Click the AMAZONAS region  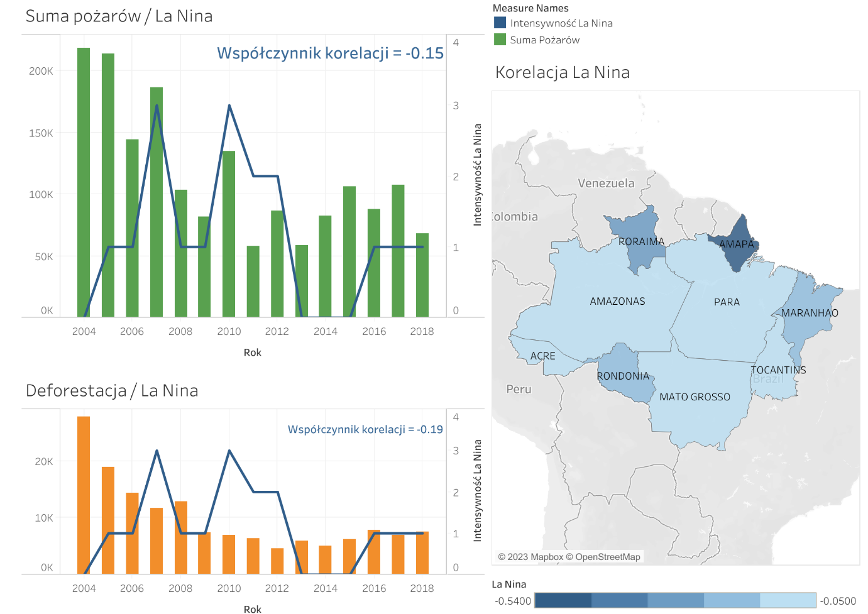pyautogui.click(x=617, y=302)
